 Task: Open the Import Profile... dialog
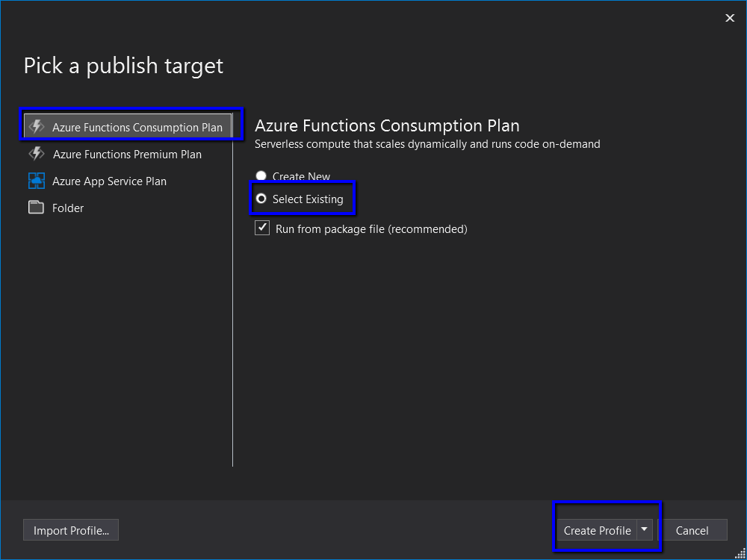coord(71,530)
